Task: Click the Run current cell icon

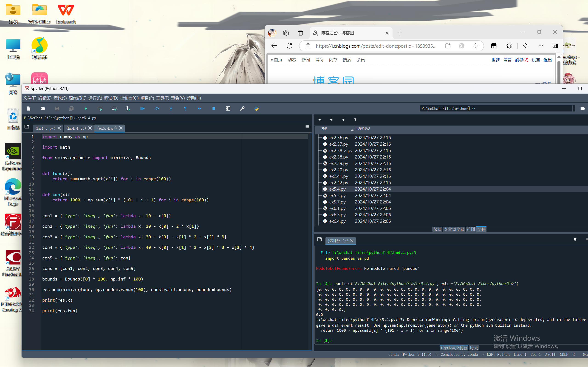Action: pos(100,108)
